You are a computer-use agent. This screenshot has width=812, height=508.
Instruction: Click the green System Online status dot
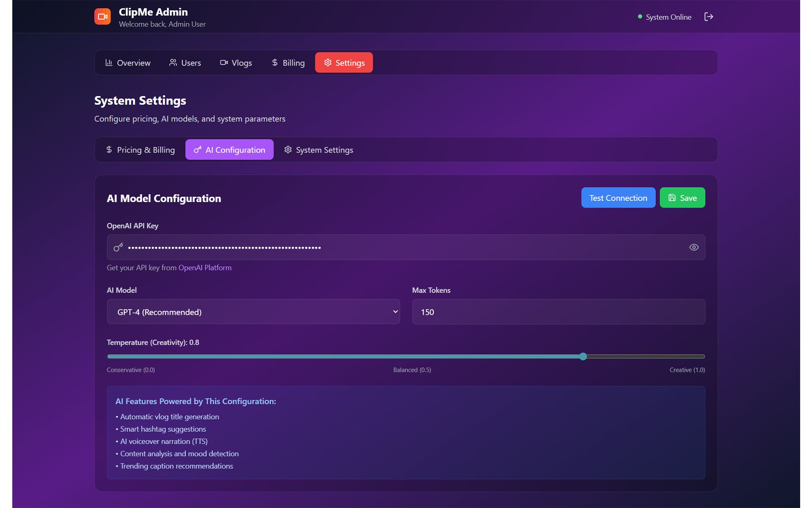(x=640, y=17)
